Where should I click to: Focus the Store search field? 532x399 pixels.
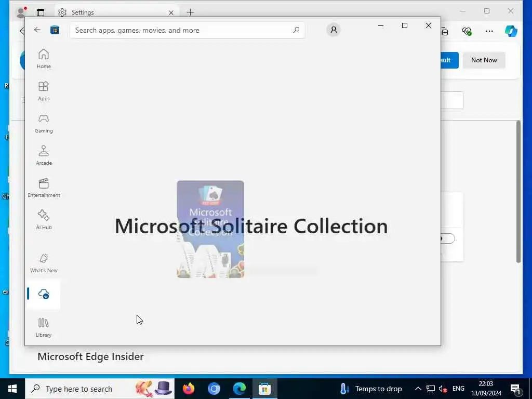click(x=187, y=30)
